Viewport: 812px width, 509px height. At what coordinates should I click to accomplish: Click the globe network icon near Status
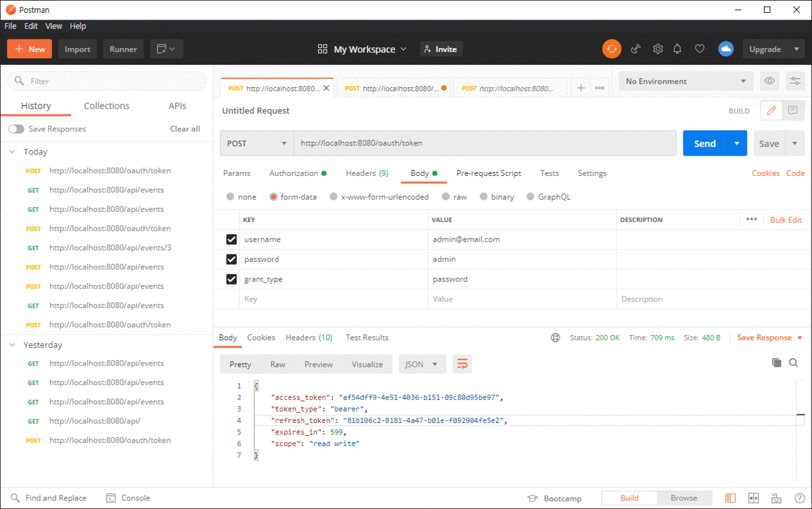click(x=556, y=337)
